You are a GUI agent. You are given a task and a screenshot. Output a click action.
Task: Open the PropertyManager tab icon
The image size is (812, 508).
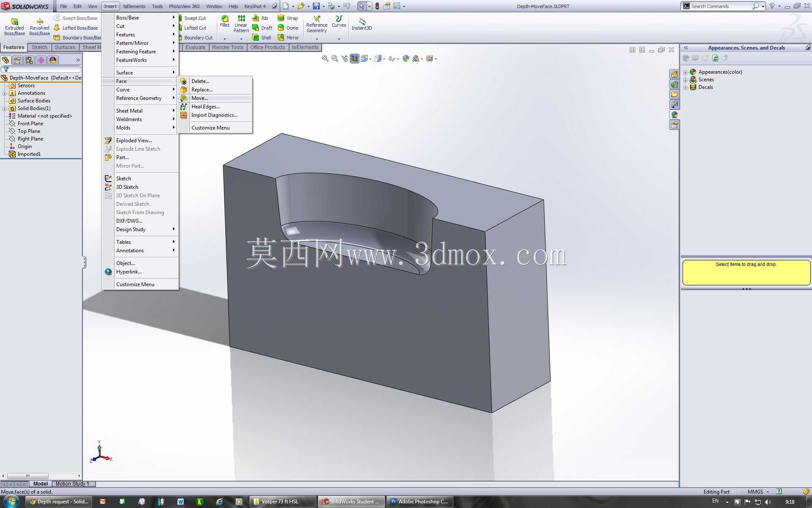17,60
